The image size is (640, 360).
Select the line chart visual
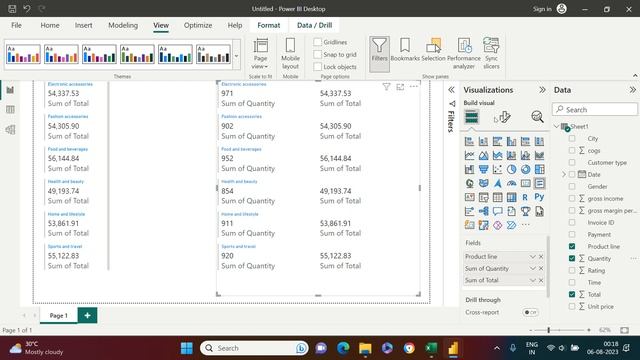(469, 156)
